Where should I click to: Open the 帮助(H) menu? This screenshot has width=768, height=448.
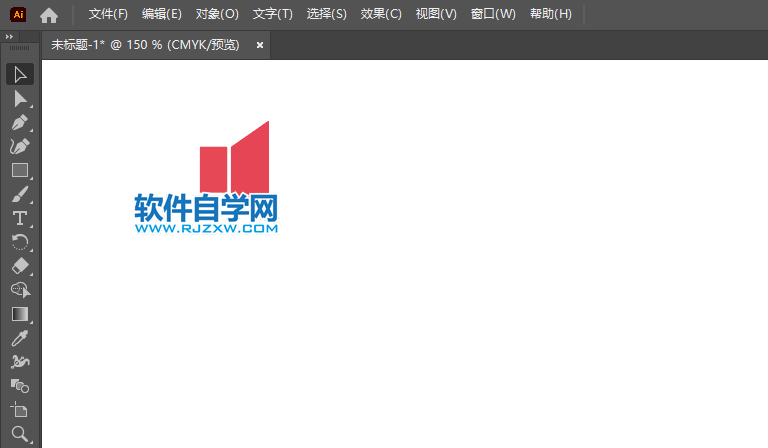(551, 14)
